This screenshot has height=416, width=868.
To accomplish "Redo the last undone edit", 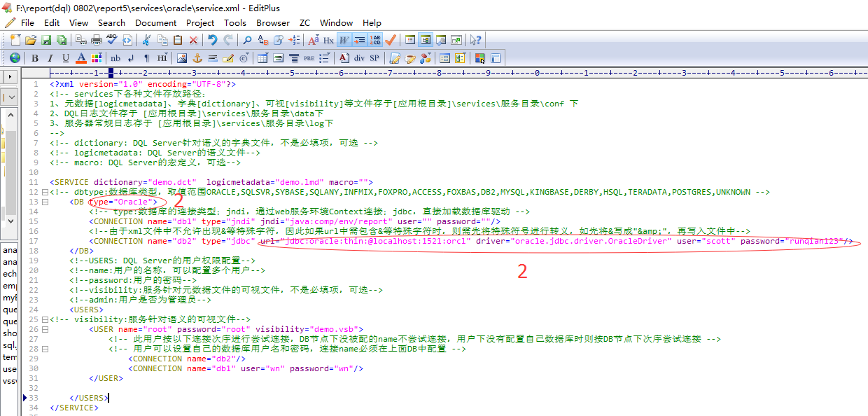I will click(x=229, y=40).
